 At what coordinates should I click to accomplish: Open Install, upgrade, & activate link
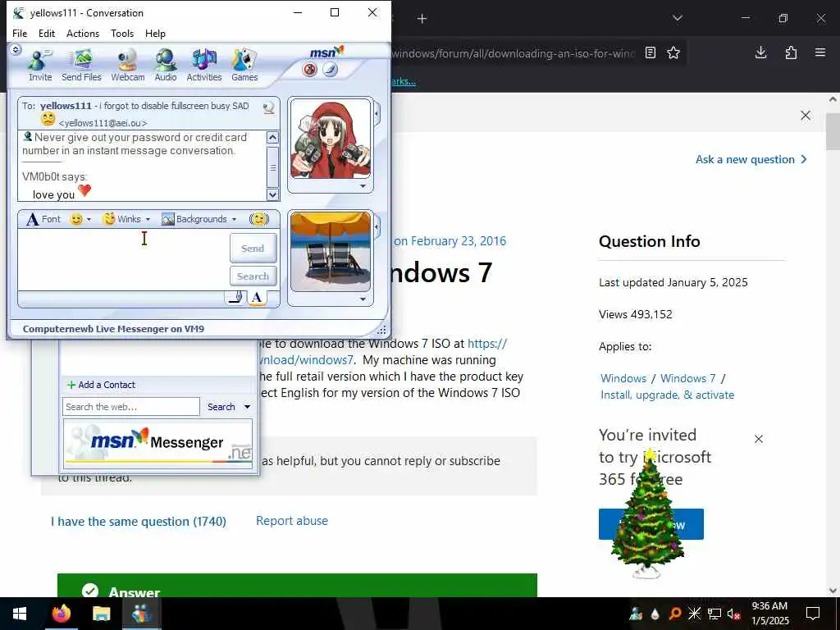coord(667,395)
